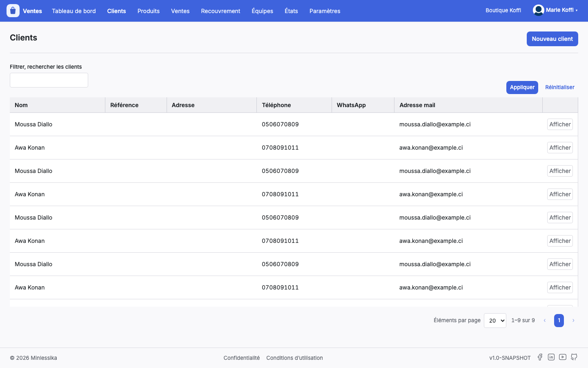Screen dimensions: 588x368
Task: Open the LinkedIn icon in footer
Action: [551, 357]
